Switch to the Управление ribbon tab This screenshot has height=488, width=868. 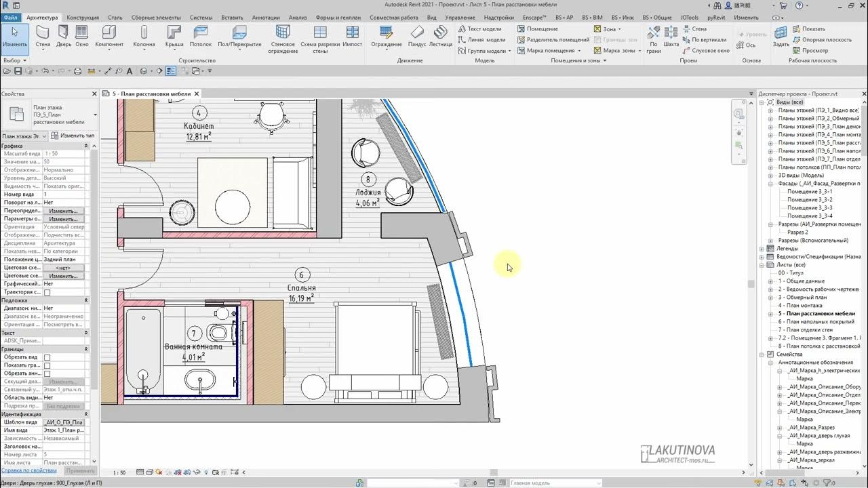(460, 18)
